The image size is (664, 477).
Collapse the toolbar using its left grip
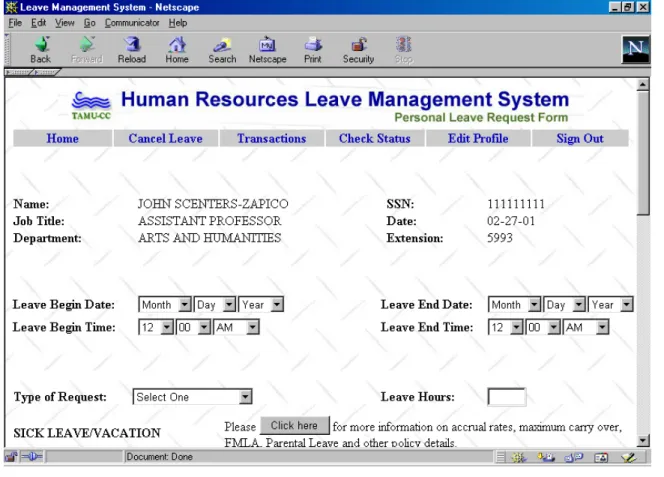point(7,50)
